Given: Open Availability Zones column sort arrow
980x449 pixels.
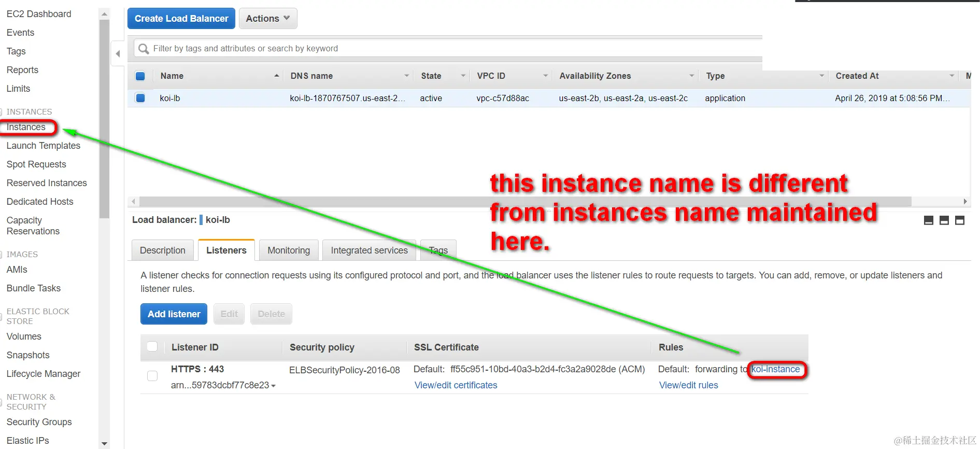Looking at the screenshot, I should point(691,76).
